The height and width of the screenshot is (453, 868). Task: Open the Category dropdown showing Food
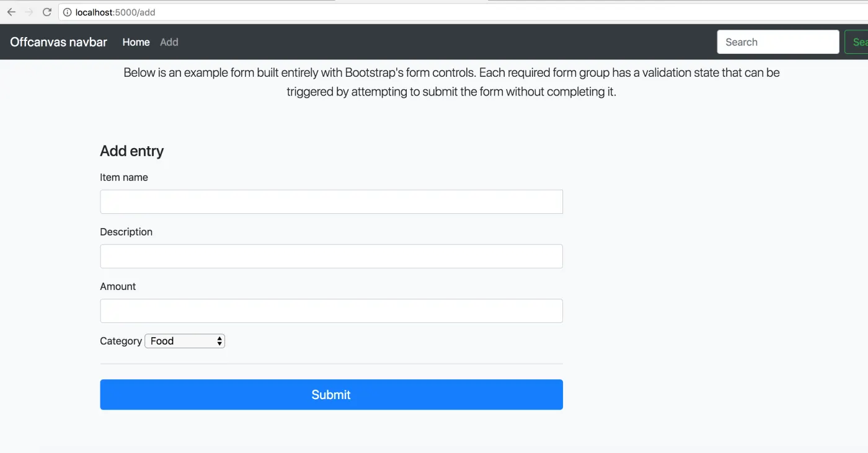(x=185, y=341)
